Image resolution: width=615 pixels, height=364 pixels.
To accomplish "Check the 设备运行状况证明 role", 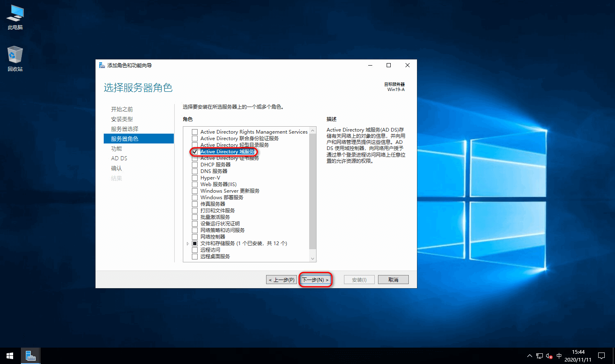I will coord(195,224).
